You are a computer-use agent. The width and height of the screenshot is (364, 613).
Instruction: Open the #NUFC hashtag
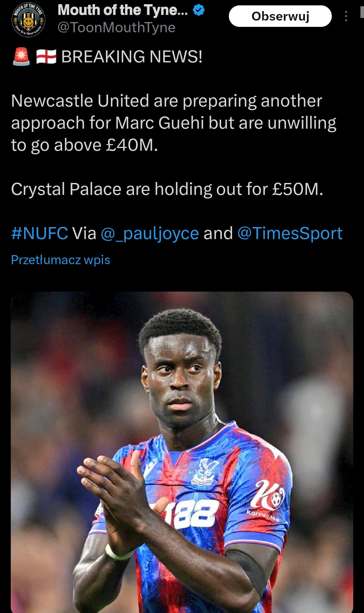[39, 233]
